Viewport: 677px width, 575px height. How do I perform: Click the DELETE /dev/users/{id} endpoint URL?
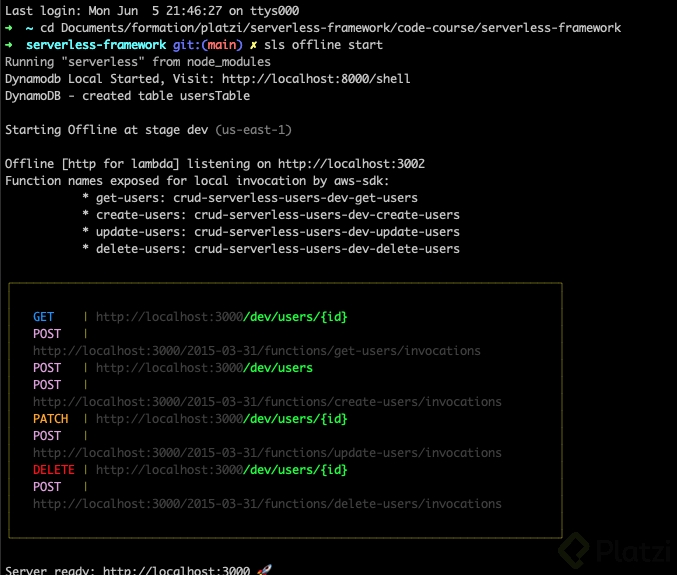click(221, 470)
